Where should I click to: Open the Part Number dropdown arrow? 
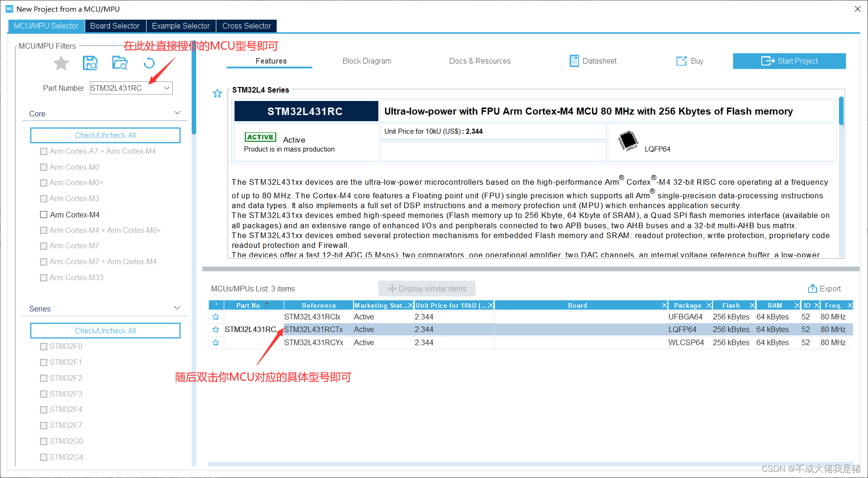click(167, 88)
